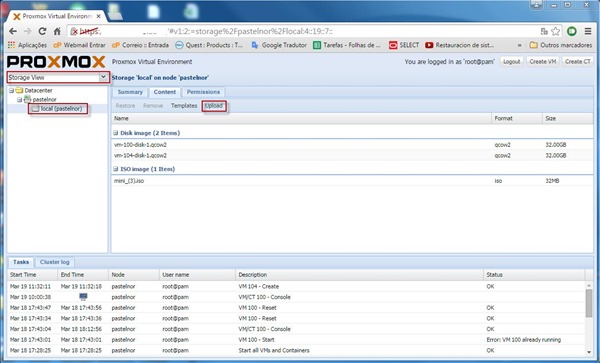The image size is (600, 363).
Task: Click the Proxmox logo
Action: [56, 62]
